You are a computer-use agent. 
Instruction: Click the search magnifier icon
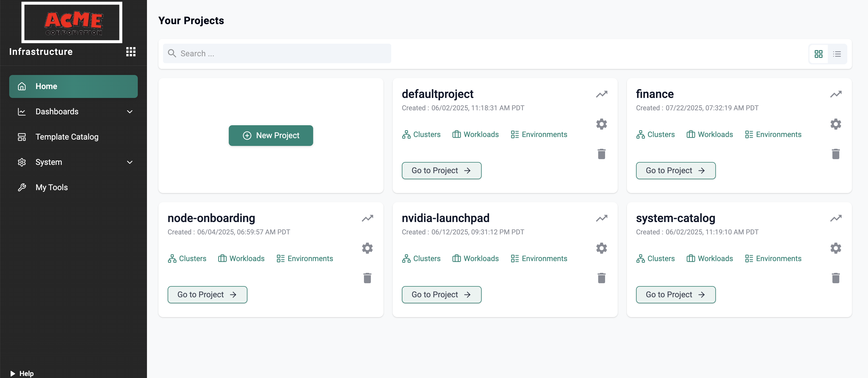click(x=172, y=53)
